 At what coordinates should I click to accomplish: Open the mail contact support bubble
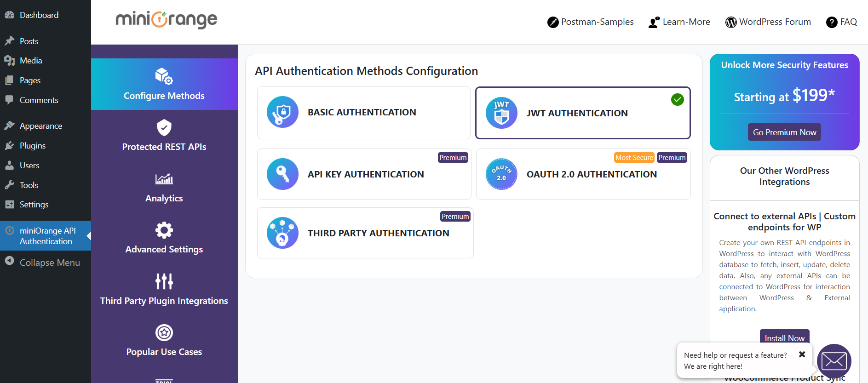[834, 361]
